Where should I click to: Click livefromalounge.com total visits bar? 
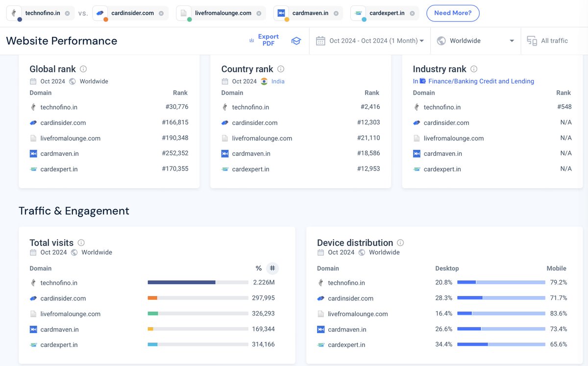(x=198, y=314)
